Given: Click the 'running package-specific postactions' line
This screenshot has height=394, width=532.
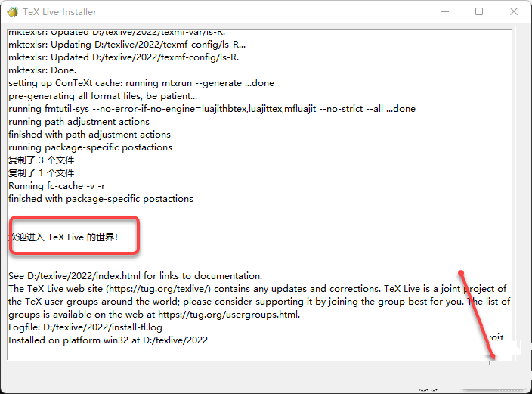Looking at the screenshot, I should [90, 147].
